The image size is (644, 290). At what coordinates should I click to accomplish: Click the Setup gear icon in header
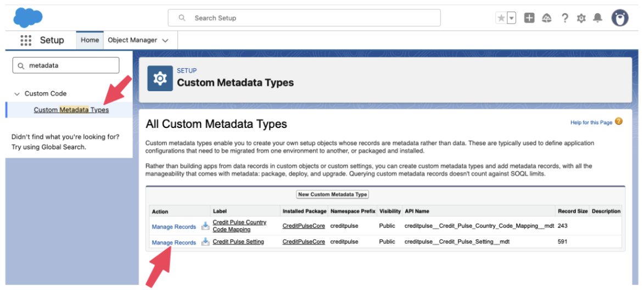point(581,18)
